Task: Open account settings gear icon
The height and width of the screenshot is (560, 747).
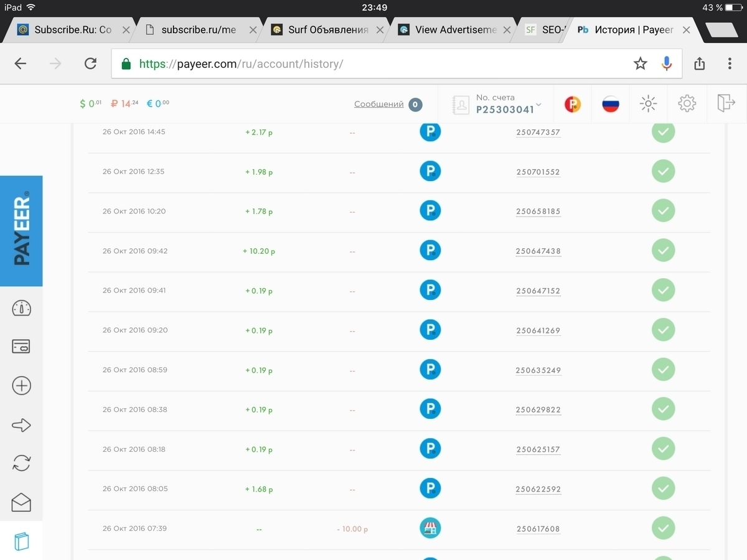Action: tap(687, 104)
